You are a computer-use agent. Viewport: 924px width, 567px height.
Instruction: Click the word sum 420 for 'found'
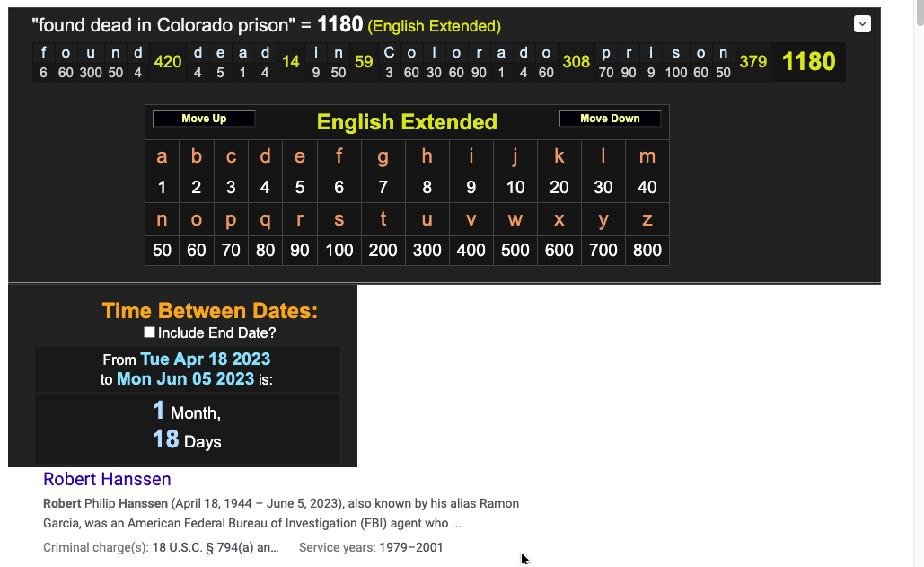tap(168, 62)
